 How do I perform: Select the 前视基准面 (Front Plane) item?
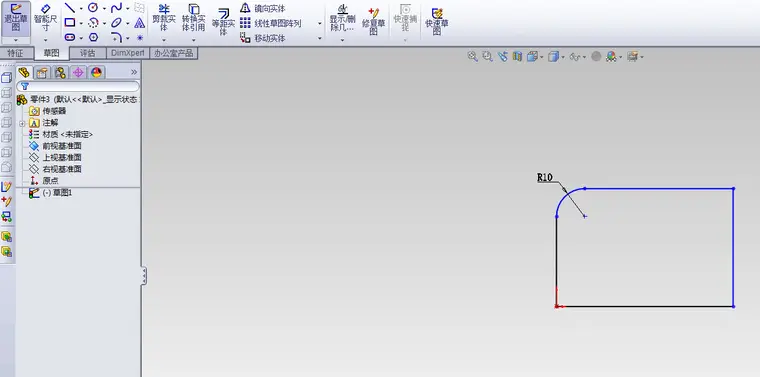[x=55, y=146]
